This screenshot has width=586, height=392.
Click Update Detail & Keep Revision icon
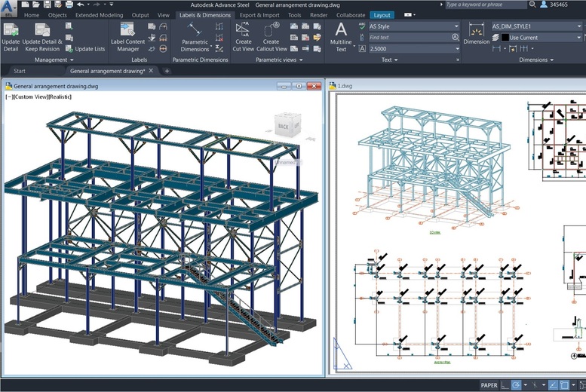(42, 38)
